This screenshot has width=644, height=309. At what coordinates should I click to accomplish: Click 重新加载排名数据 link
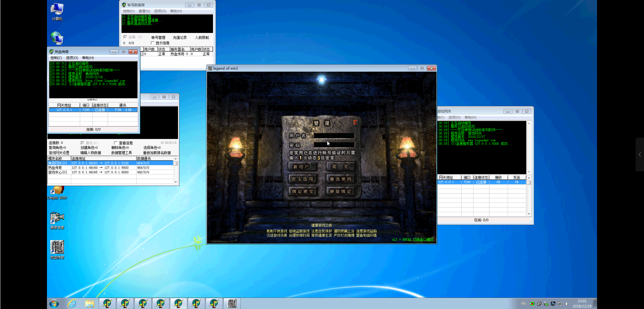[157, 152]
